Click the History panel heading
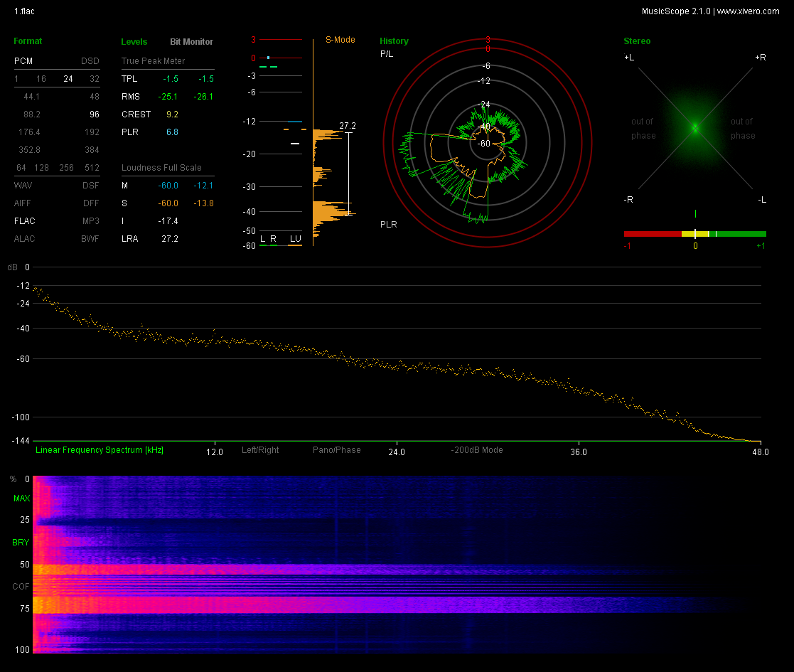Image resolution: width=794 pixels, height=672 pixels. click(394, 41)
